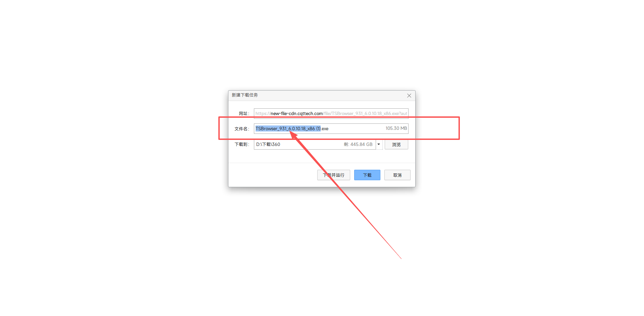Cancel with the 取消 button
Screen dimensions: 644x316
tap(397, 175)
